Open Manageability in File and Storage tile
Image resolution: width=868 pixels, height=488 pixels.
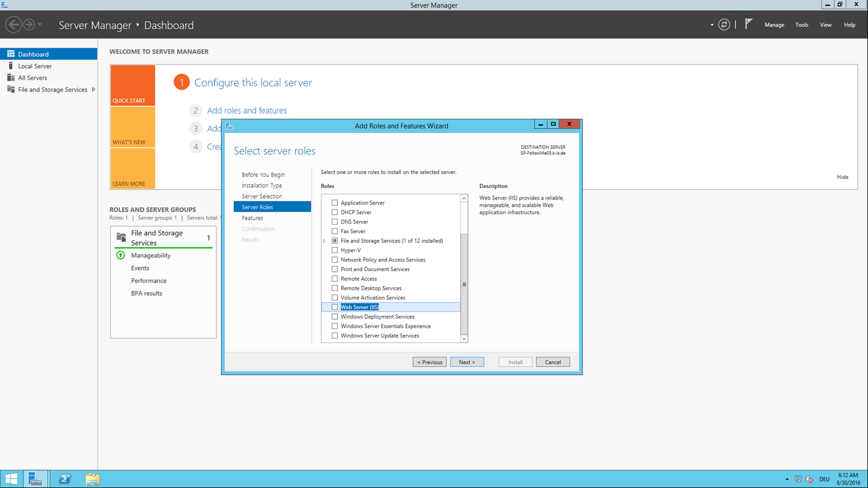click(x=151, y=255)
